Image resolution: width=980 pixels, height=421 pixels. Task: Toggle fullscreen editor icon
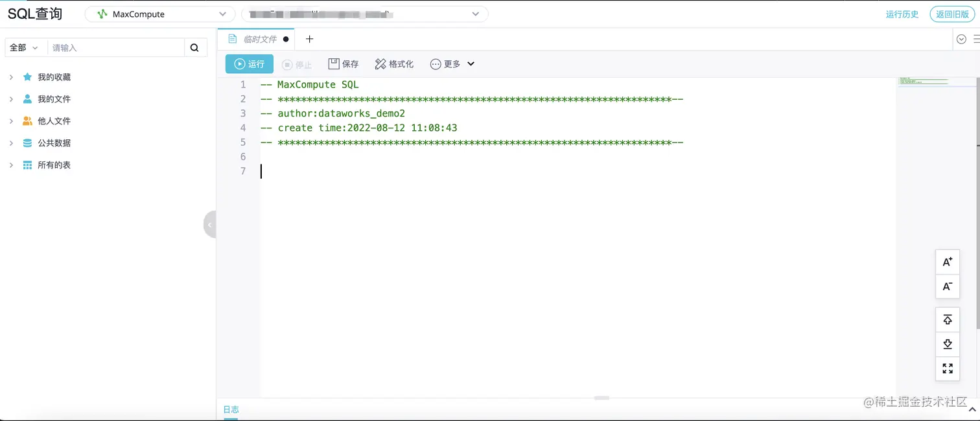coord(948,369)
